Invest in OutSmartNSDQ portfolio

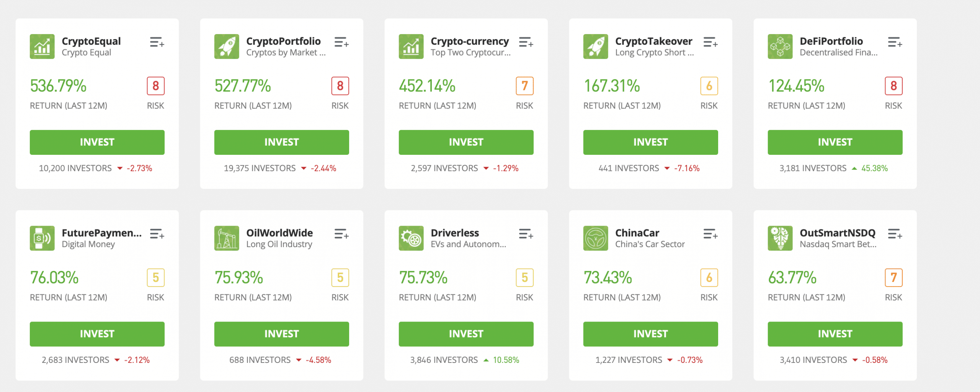pos(835,334)
